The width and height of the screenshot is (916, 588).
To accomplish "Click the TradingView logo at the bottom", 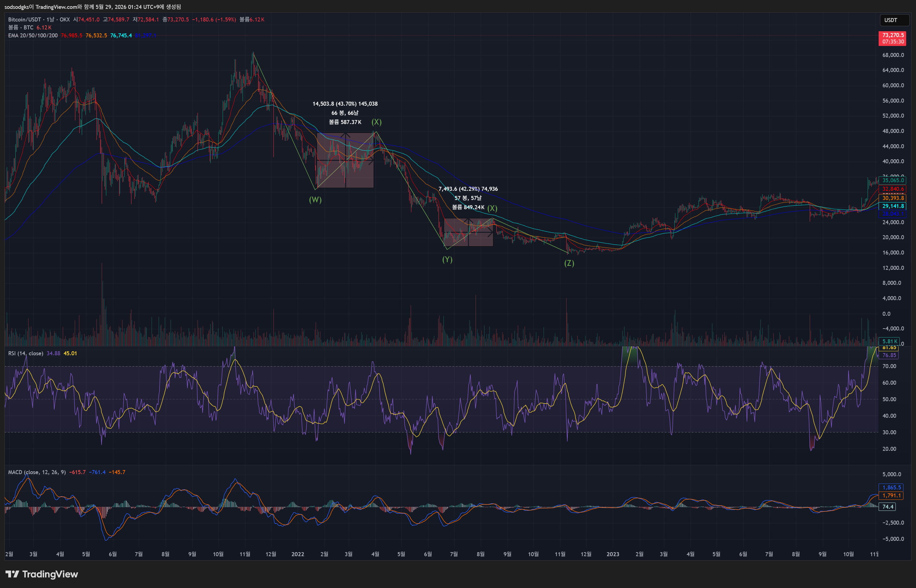I will pos(42,574).
